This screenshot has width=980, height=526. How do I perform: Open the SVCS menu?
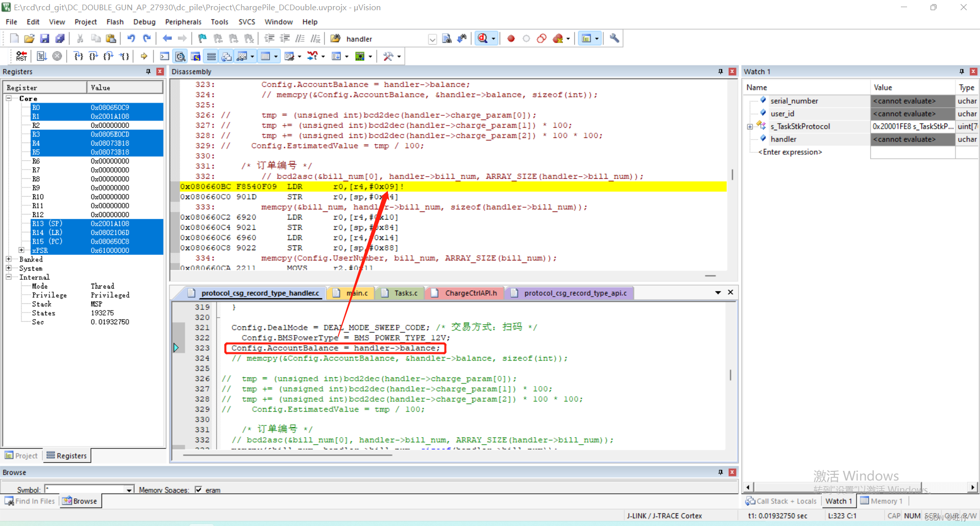pos(247,22)
